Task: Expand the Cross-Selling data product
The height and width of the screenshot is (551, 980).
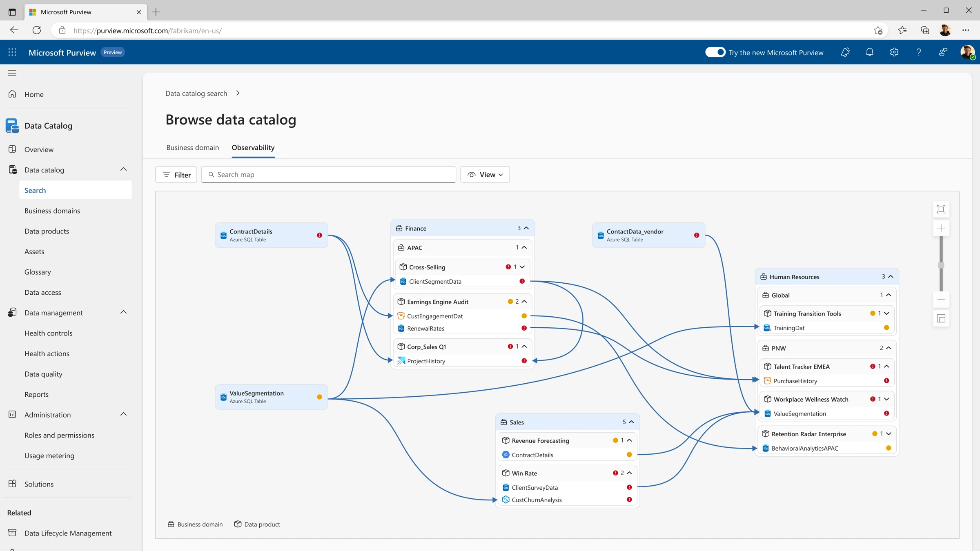Action: coord(522,267)
